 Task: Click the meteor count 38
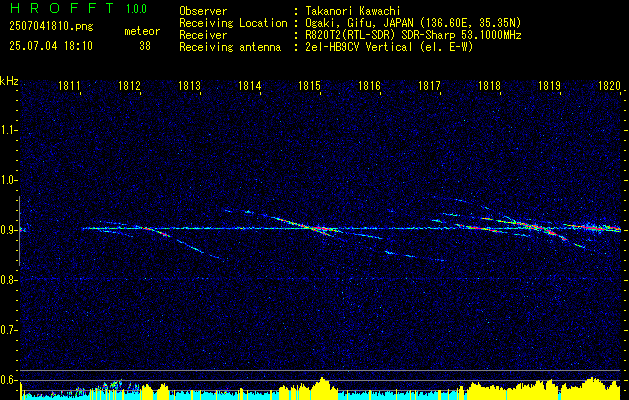coord(145,46)
